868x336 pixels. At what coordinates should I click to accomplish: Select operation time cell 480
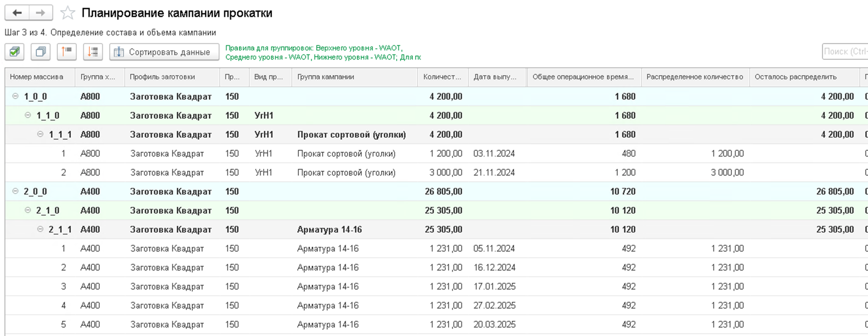coord(629,153)
